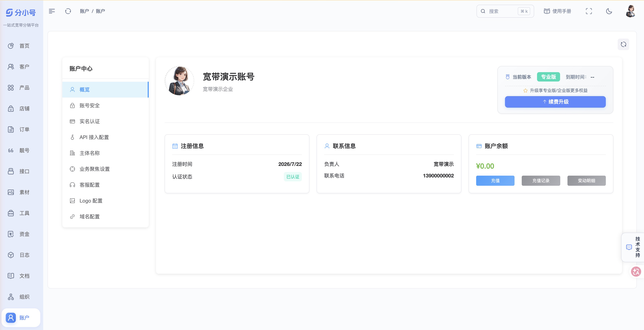Click the search input field
Screen dimensions: 644x330
click(x=505, y=11)
